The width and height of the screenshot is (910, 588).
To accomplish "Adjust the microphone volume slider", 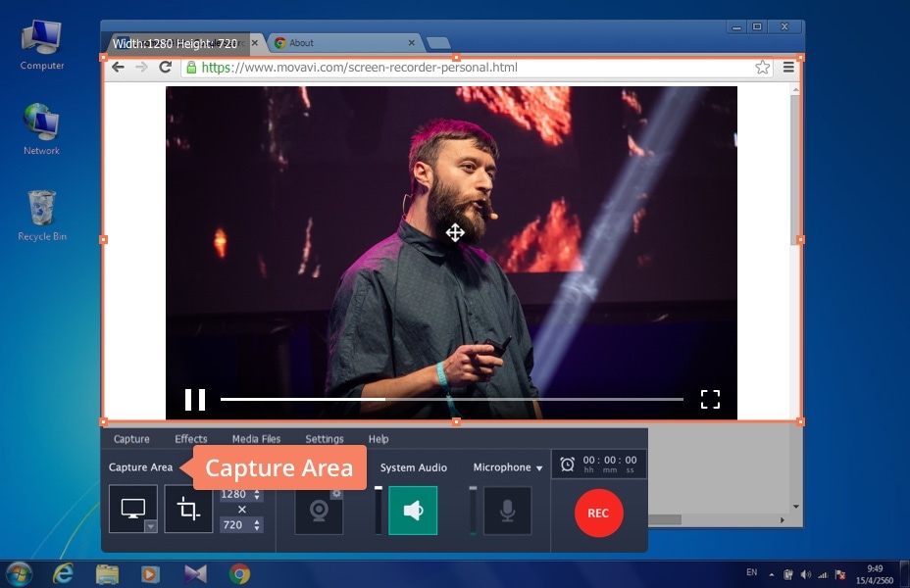I will pyautogui.click(x=473, y=511).
